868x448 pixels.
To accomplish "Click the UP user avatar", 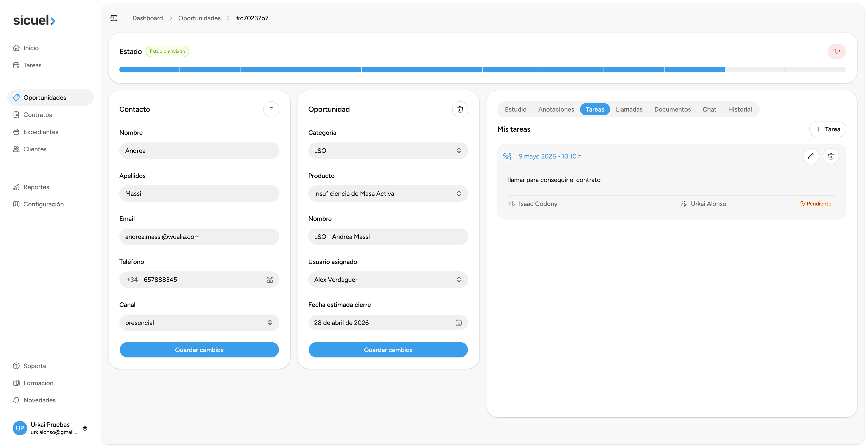I will (20, 428).
